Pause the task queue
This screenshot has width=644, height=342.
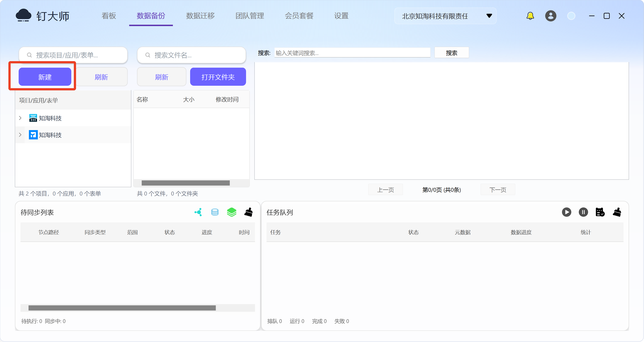(x=583, y=212)
